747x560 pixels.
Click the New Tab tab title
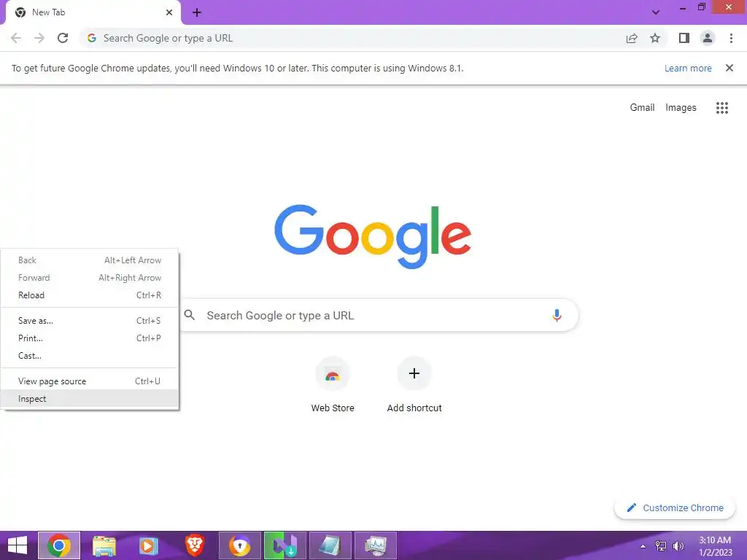click(x=48, y=12)
